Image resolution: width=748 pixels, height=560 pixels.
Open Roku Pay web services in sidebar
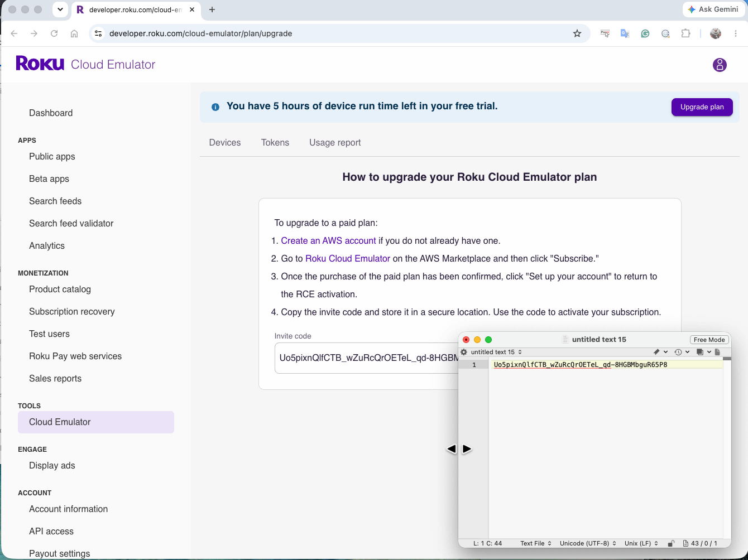pyautogui.click(x=75, y=356)
